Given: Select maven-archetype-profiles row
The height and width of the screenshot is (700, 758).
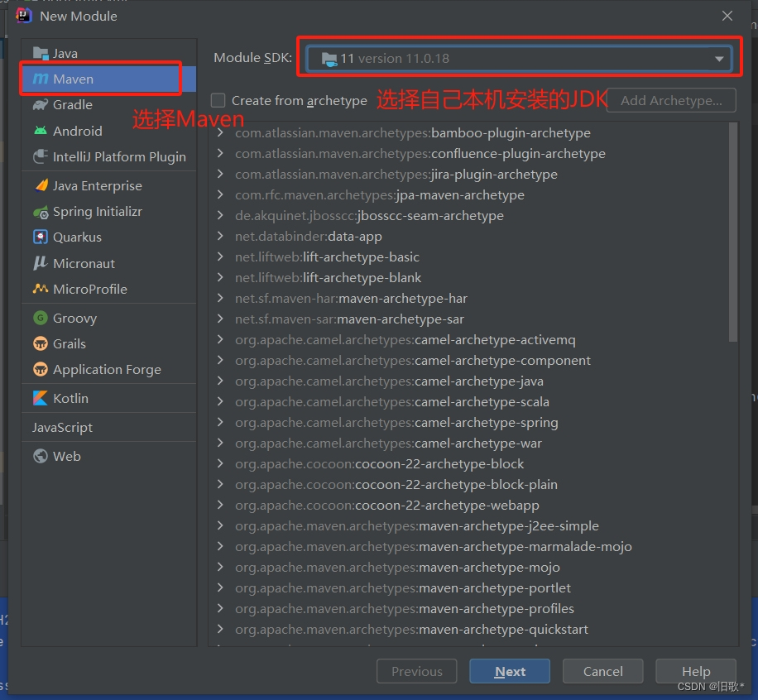Looking at the screenshot, I should (x=469, y=609).
